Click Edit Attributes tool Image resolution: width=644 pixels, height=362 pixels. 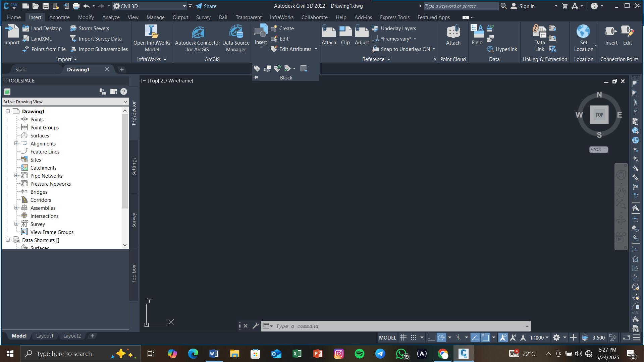point(291,49)
